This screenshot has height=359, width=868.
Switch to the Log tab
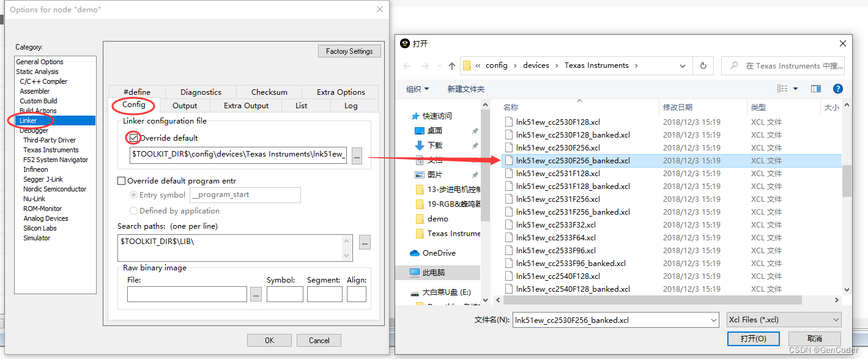(351, 106)
